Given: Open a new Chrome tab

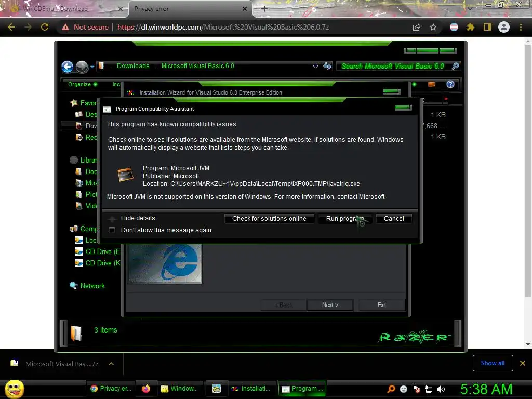Looking at the screenshot, I should [264, 9].
